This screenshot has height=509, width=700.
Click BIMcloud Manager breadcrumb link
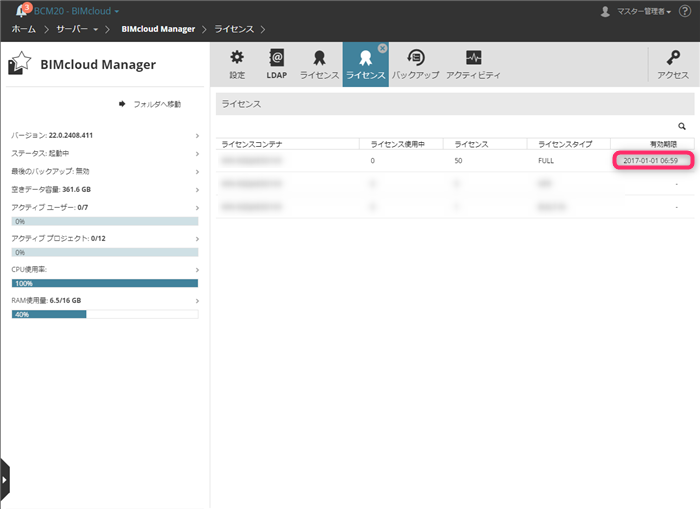(158, 29)
